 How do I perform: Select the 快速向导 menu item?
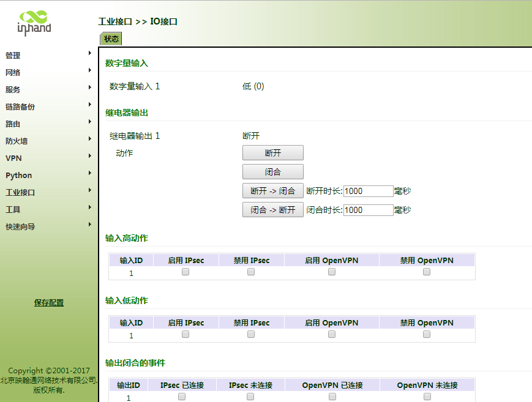[20, 226]
